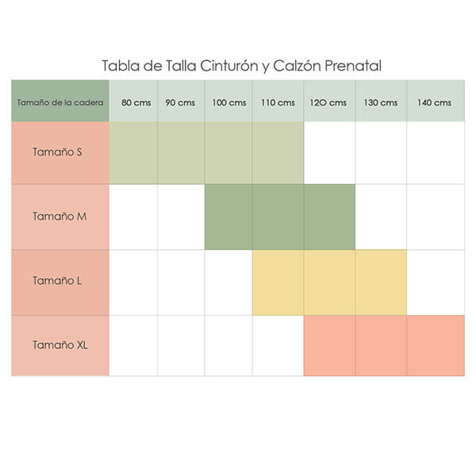Choose the Tamaño L row label
Screen dimensions: 476x476
(x=60, y=281)
